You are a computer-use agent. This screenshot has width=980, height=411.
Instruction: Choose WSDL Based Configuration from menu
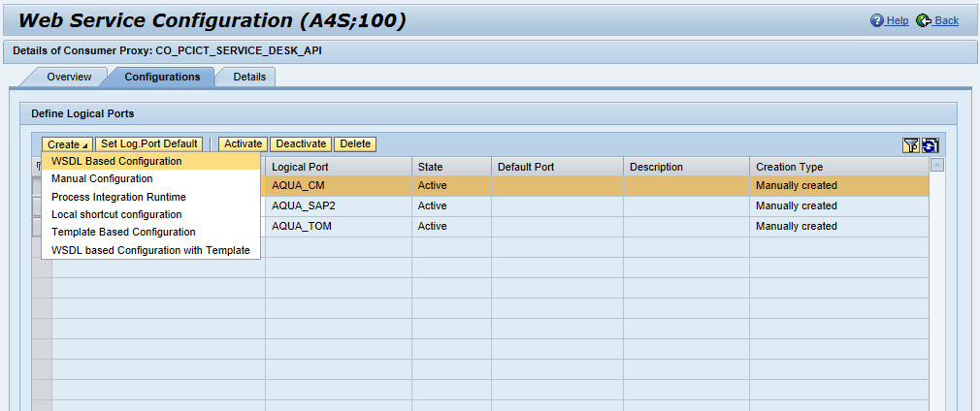tap(116, 161)
